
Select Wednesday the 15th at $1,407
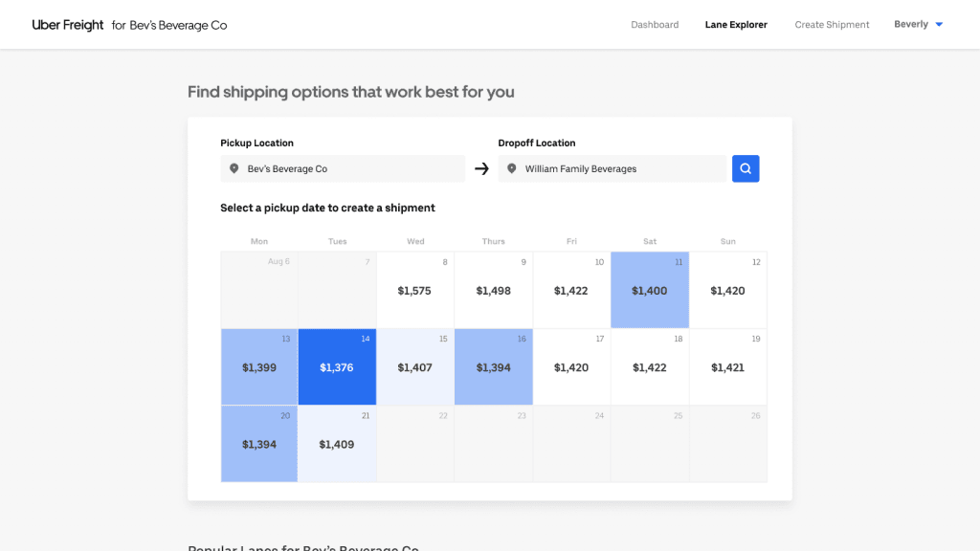coord(415,366)
